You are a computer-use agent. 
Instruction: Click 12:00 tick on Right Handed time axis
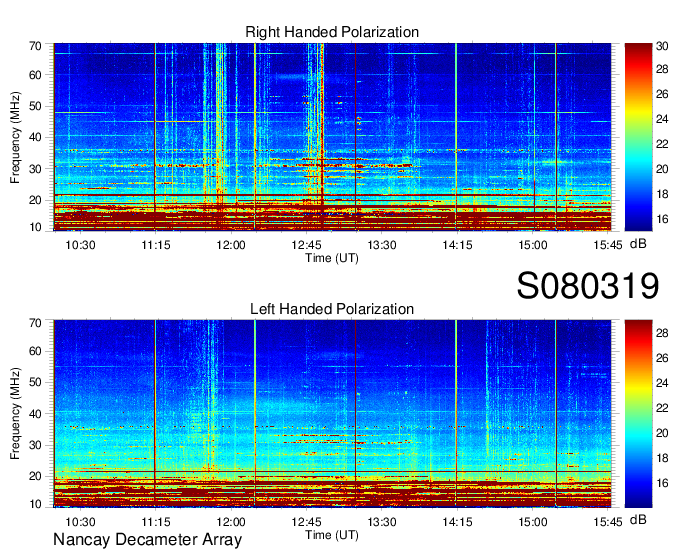231,245
